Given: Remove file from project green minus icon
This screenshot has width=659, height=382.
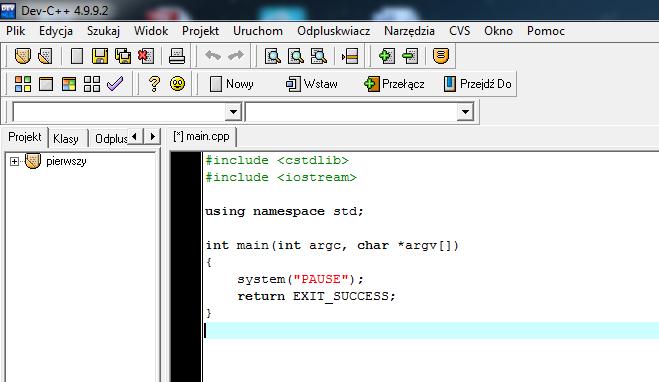Looking at the screenshot, I should pos(410,56).
